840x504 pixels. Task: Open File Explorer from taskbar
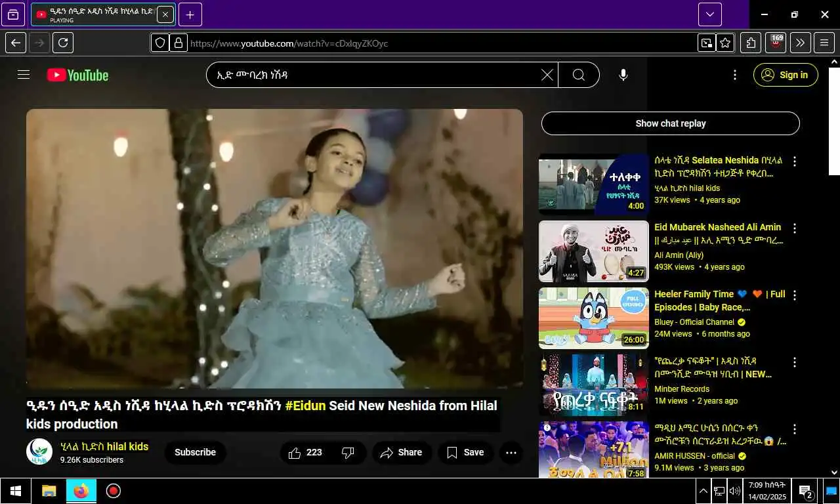[49, 491]
